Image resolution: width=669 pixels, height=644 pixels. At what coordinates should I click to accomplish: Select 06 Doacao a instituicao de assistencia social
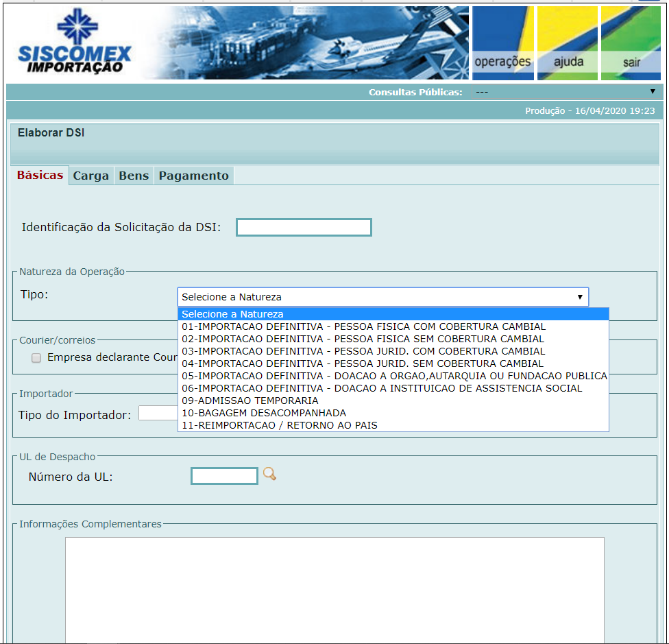coord(393,388)
